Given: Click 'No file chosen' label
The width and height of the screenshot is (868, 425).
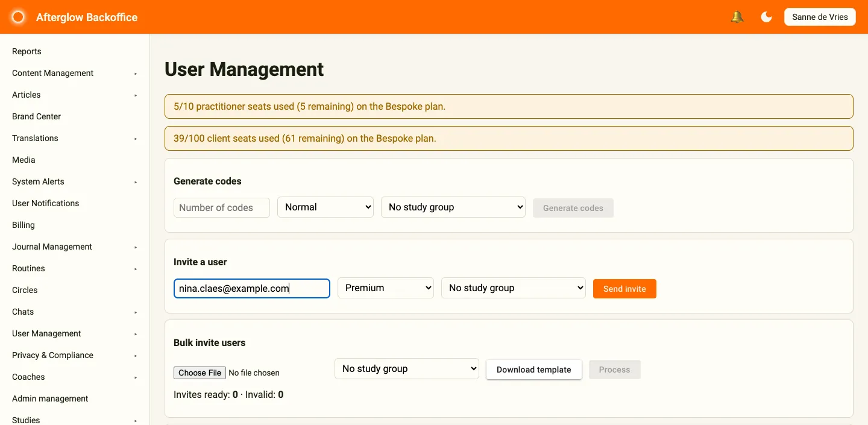Looking at the screenshot, I should click(x=254, y=373).
